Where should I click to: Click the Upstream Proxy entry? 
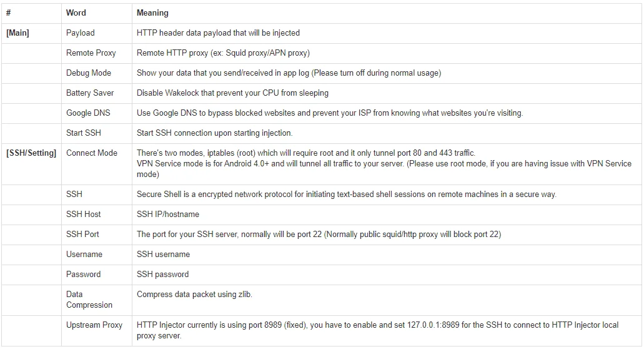click(94, 325)
